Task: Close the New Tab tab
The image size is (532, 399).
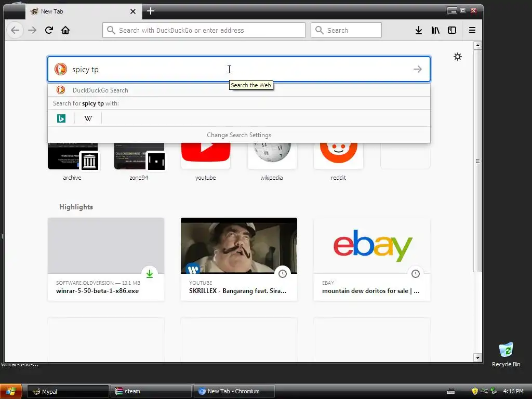Action: tap(133, 11)
